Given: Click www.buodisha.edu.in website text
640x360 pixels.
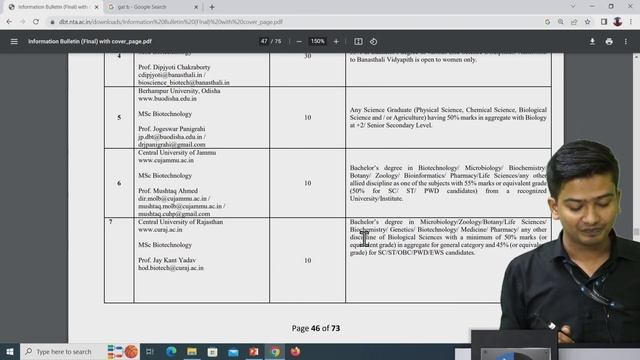Looking at the screenshot, I should 167,99.
